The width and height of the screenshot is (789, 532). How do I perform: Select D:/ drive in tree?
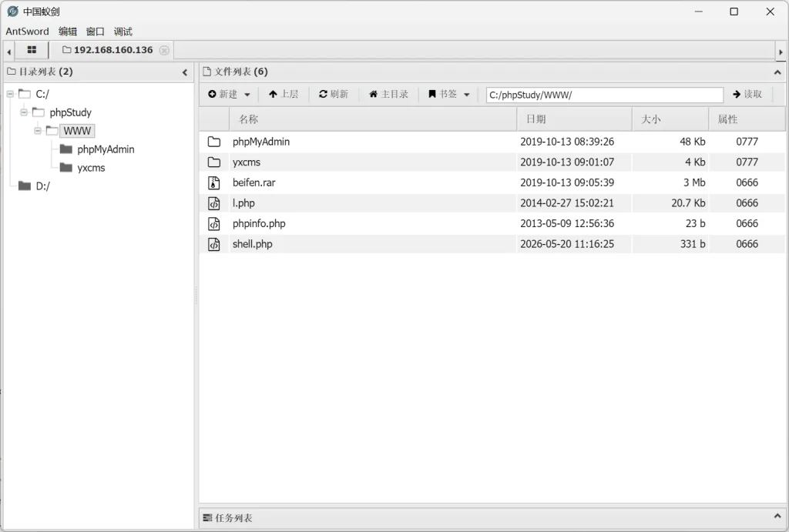click(x=43, y=186)
